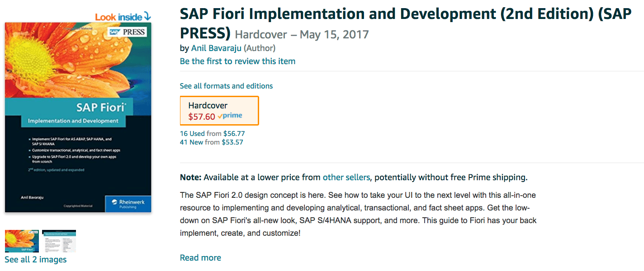Select the second page preview thumbnail
Image resolution: width=644 pixels, height=271 pixels.
click(x=59, y=241)
